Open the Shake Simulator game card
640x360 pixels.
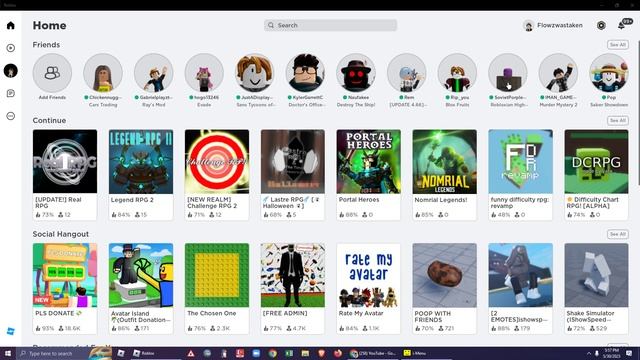pyautogui.click(x=596, y=288)
